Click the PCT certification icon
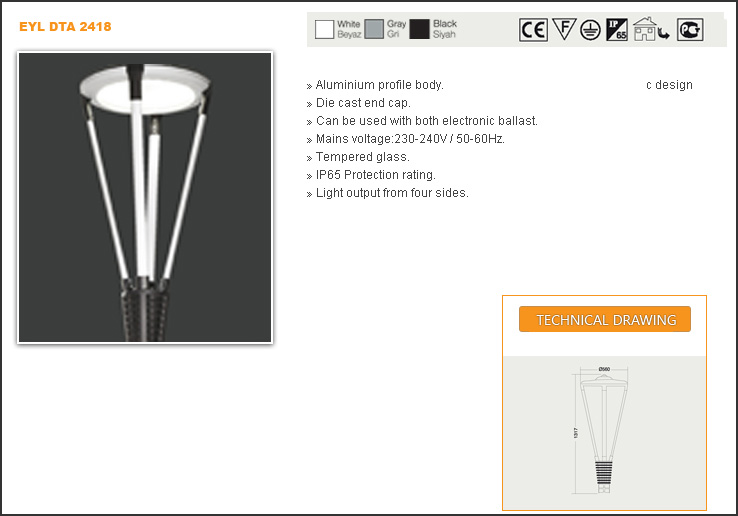This screenshot has width=738, height=516. [x=690, y=30]
